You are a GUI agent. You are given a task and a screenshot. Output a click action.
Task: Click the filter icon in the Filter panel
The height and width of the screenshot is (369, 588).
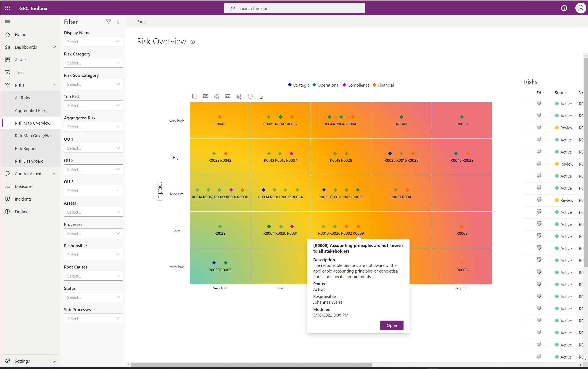[x=109, y=22]
